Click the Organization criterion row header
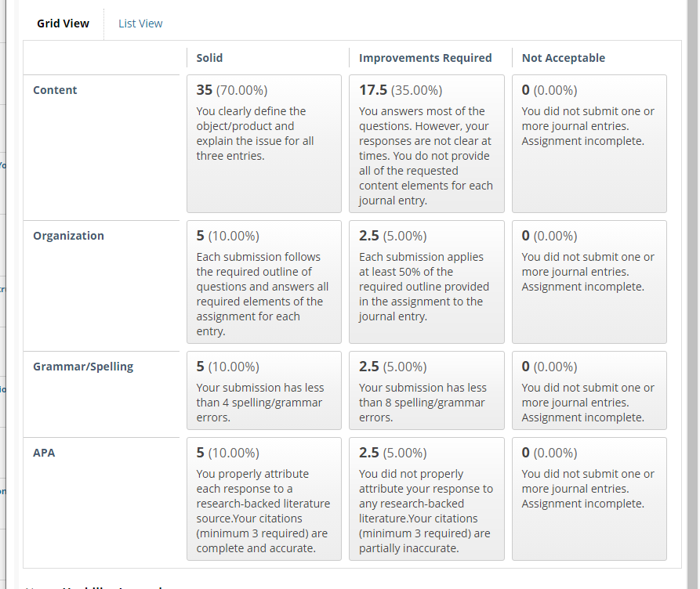Image resolution: width=700 pixels, height=589 pixels. [x=68, y=236]
